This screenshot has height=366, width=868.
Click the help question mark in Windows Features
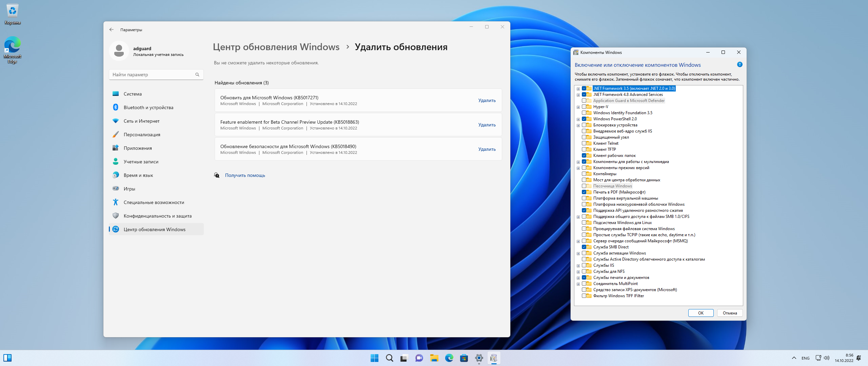click(x=740, y=65)
